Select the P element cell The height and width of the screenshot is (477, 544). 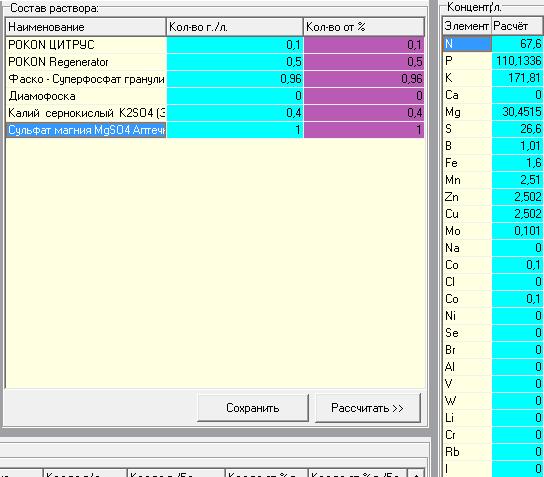tap(467, 61)
